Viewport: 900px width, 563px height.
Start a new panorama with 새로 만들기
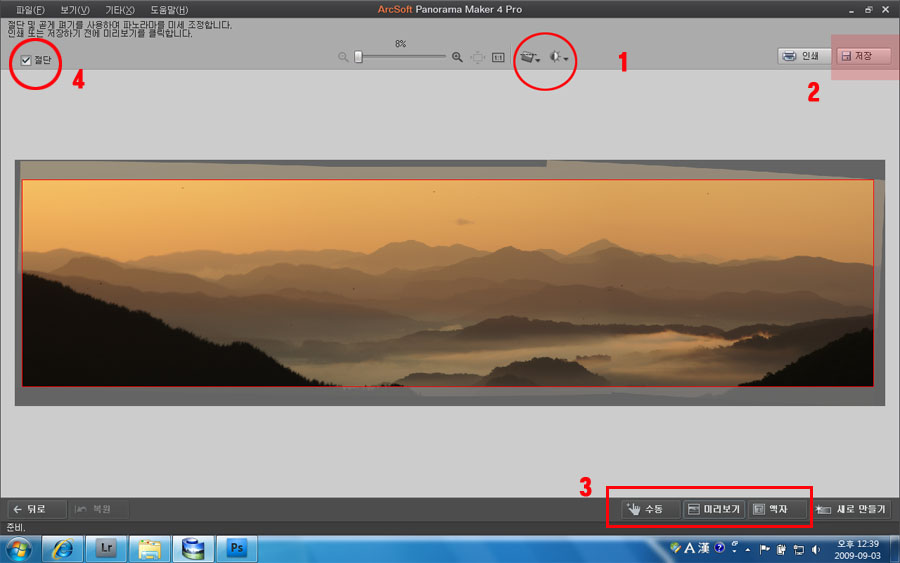point(851,509)
